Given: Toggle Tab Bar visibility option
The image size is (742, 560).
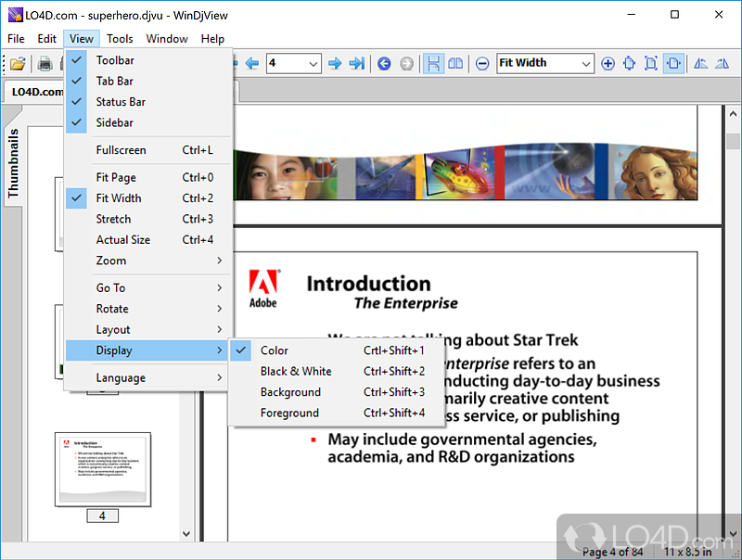Looking at the screenshot, I should (x=148, y=81).
